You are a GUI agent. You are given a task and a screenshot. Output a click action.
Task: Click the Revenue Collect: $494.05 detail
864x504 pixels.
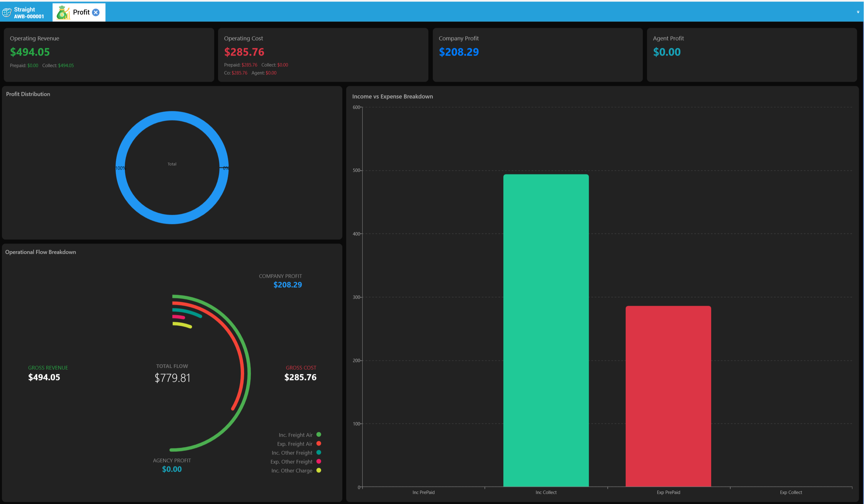click(58, 65)
